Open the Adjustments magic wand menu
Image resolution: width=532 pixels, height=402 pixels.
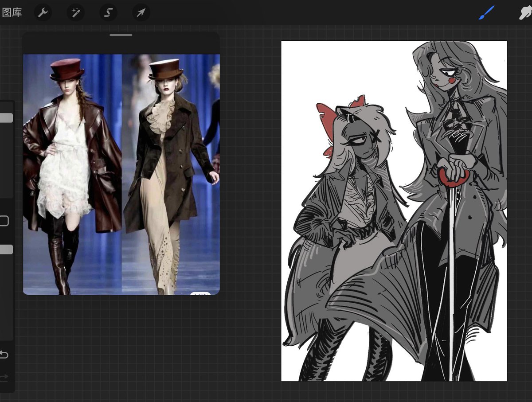coord(75,12)
